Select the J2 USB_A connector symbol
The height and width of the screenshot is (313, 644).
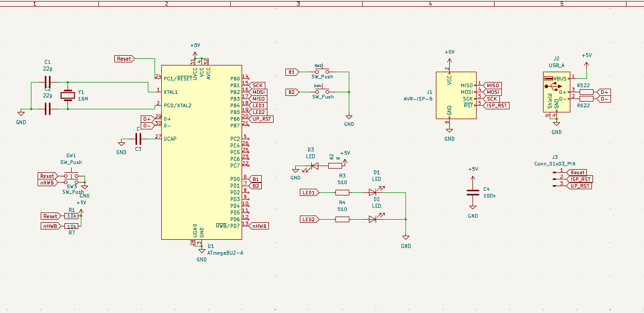tap(556, 93)
